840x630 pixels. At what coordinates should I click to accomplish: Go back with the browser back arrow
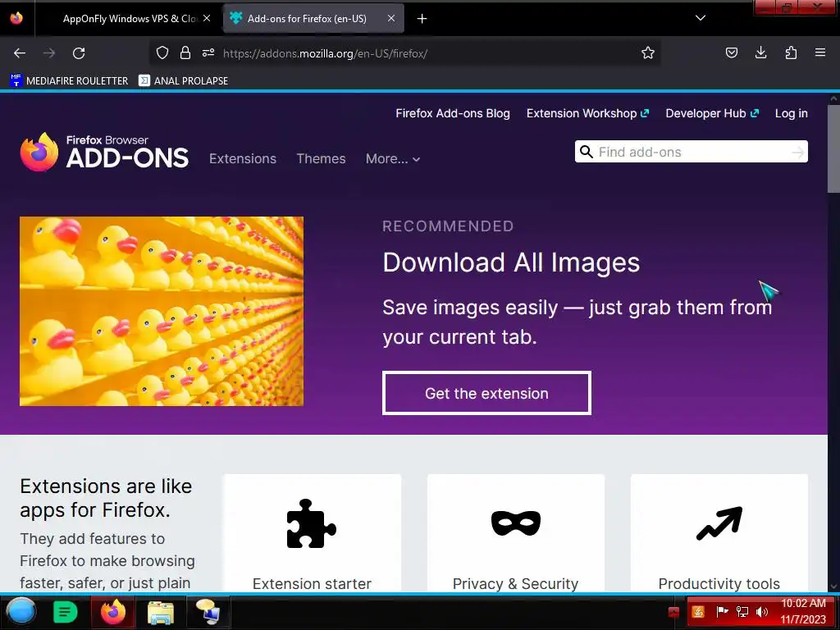(20, 53)
